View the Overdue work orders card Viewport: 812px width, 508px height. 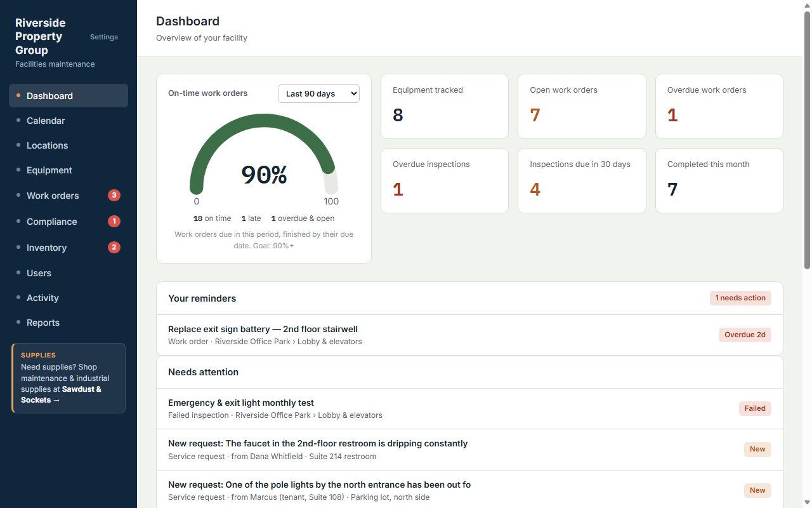click(719, 107)
